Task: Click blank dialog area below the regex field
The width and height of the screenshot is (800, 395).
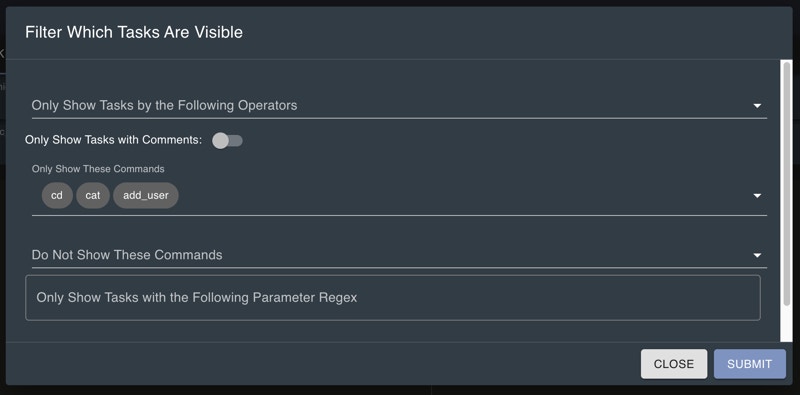Action: [393, 332]
